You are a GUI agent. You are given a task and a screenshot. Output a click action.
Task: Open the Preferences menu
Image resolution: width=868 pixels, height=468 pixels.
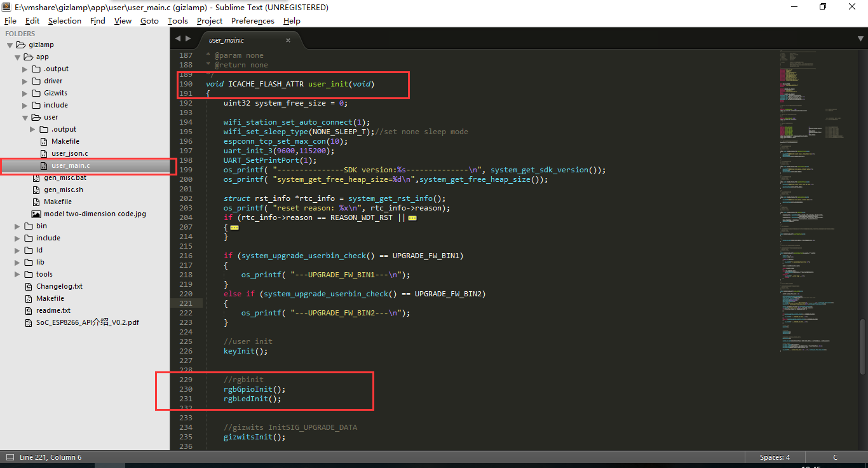tap(252, 20)
